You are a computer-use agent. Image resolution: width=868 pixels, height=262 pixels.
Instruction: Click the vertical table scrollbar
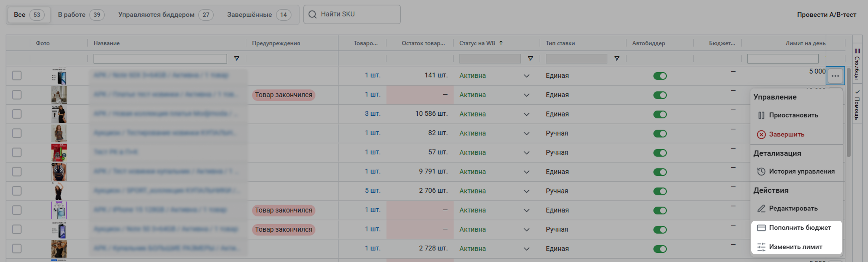pos(849,112)
